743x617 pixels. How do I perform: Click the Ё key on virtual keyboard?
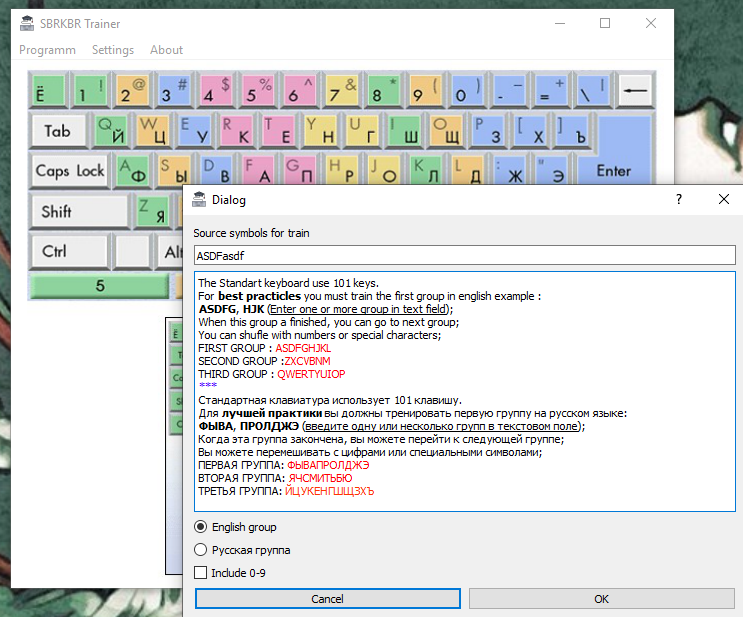click(48, 90)
